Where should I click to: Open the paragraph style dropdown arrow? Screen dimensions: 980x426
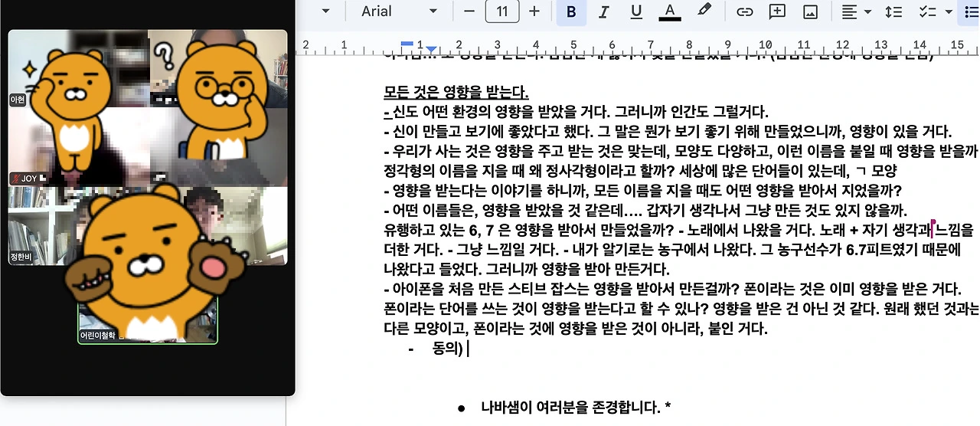(325, 11)
